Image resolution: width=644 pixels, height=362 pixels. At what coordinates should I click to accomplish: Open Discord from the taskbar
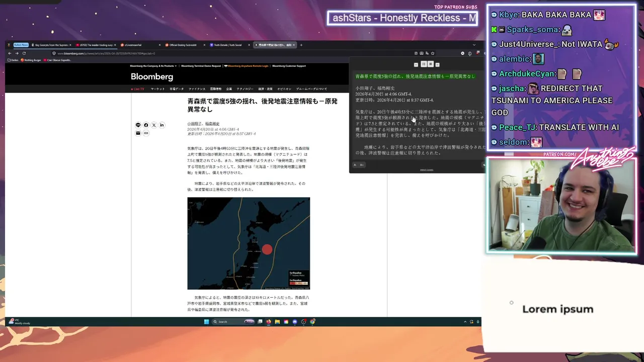tap(295, 322)
